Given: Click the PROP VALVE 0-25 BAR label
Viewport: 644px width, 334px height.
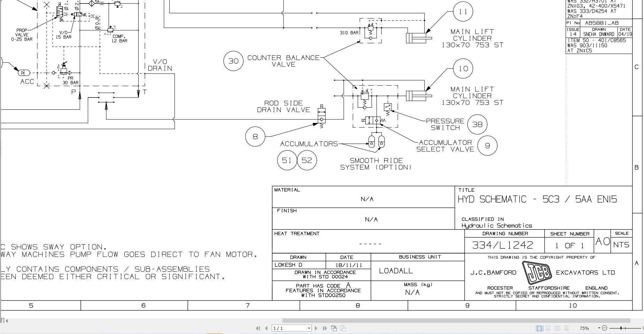Looking at the screenshot, I should tap(22, 35).
